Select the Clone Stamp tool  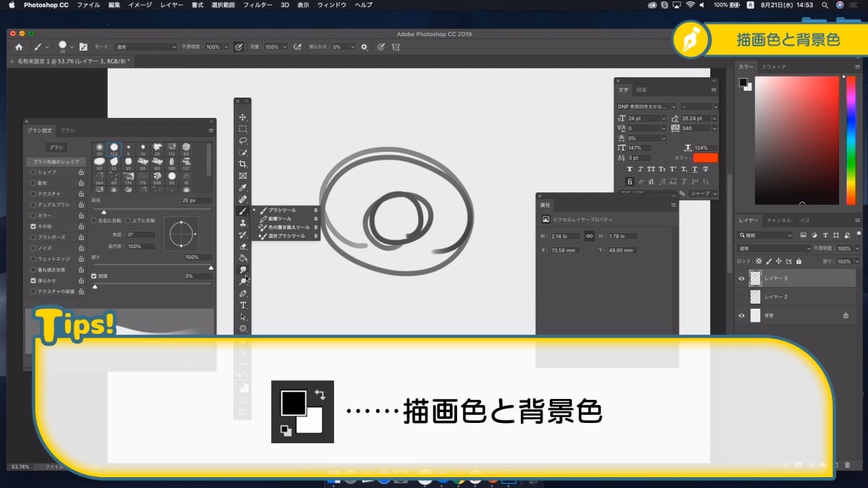click(x=243, y=223)
